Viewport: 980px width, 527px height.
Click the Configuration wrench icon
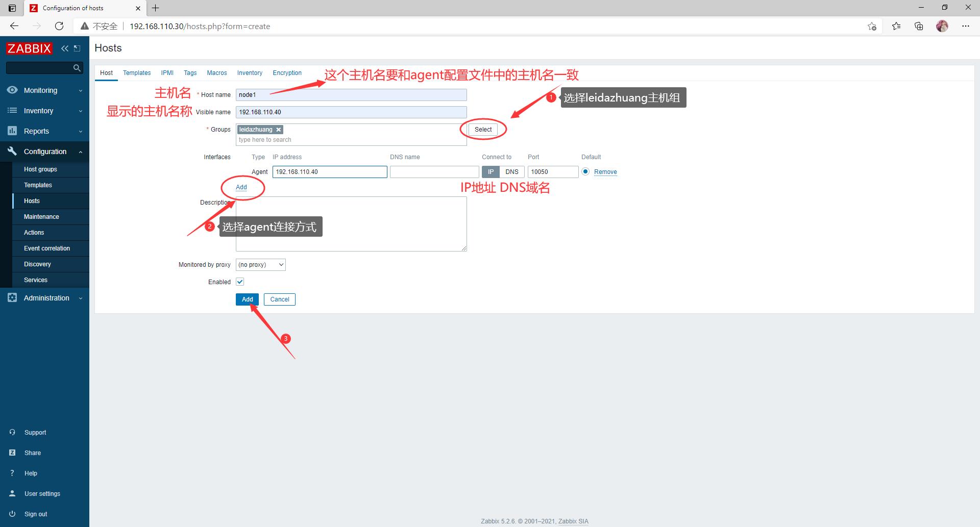point(12,151)
